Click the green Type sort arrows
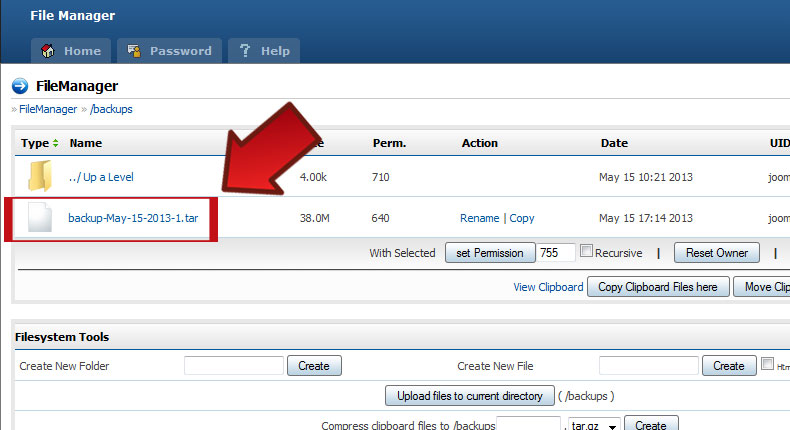This screenshot has width=790, height=430. 55,143
